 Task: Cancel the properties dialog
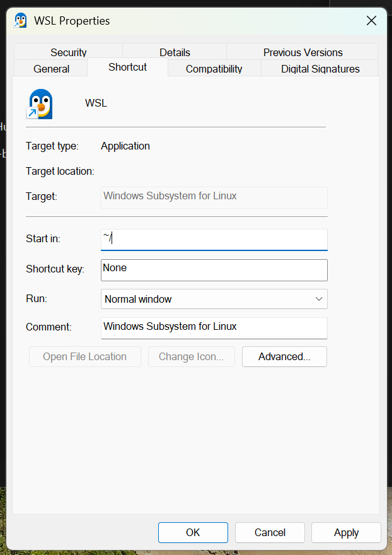pos(270,532)
